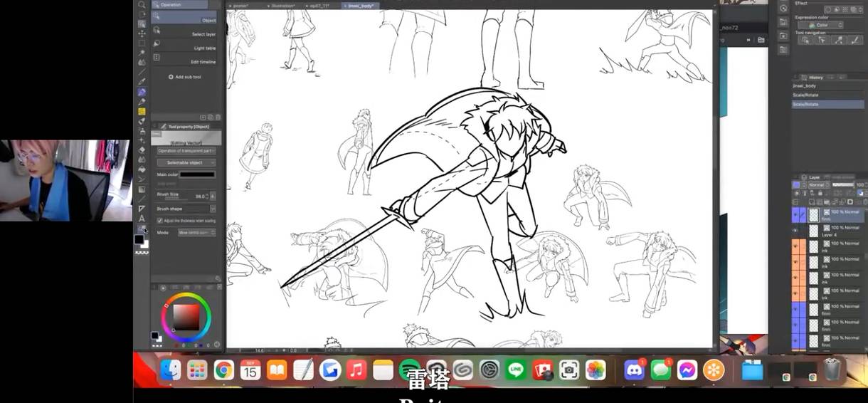
Task: Open LINE app in the dock
Action: tap(516, 370)
